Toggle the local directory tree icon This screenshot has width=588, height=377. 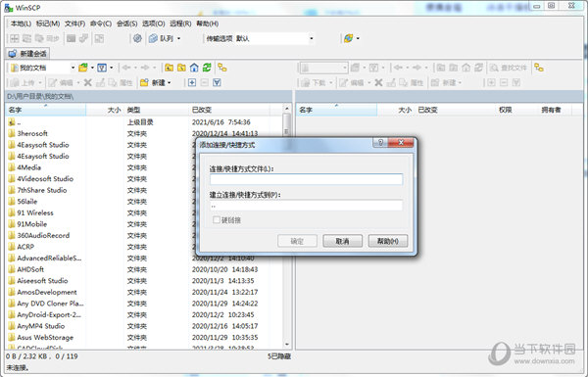222,68
